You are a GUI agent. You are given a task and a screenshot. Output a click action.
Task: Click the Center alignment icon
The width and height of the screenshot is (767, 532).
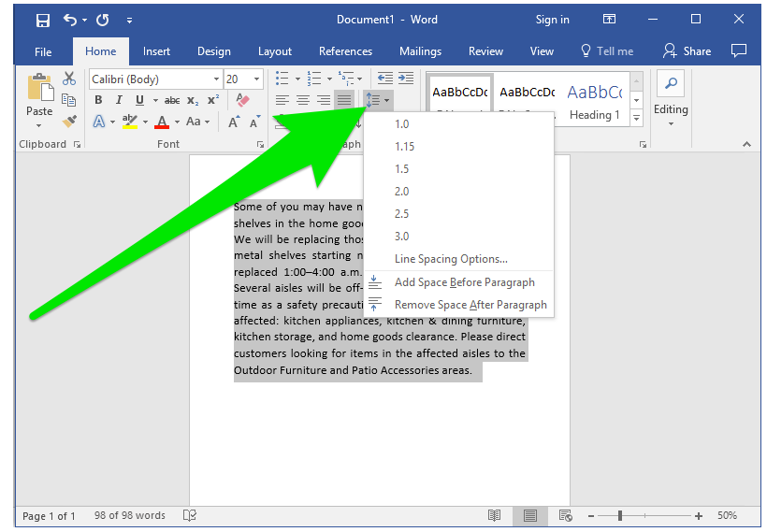303,100
